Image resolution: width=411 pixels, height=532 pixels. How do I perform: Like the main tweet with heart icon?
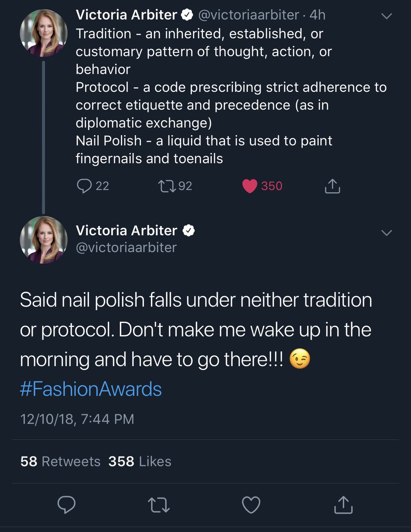251,505
